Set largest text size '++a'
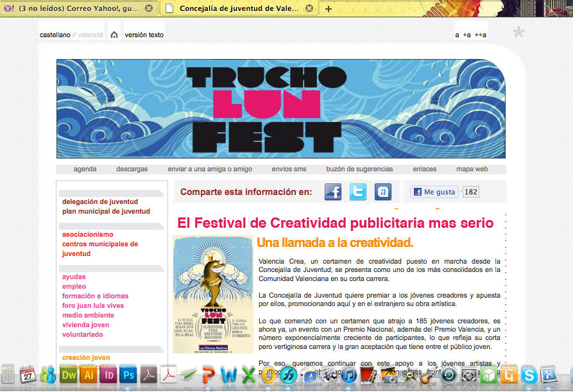This screenshot has height=392, width=573. (480, 35)
